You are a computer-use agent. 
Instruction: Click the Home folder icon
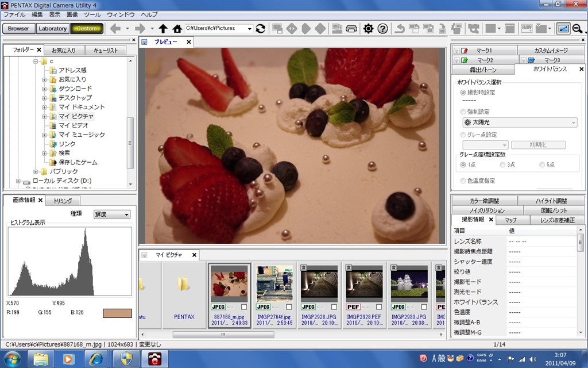[177, 29]
